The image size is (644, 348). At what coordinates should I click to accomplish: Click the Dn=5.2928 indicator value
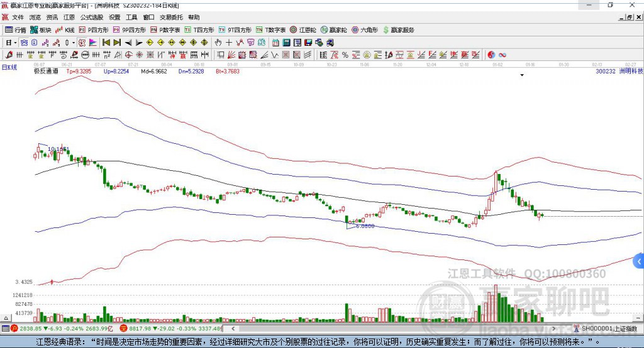pyautogui.click(x=191, y=72)
